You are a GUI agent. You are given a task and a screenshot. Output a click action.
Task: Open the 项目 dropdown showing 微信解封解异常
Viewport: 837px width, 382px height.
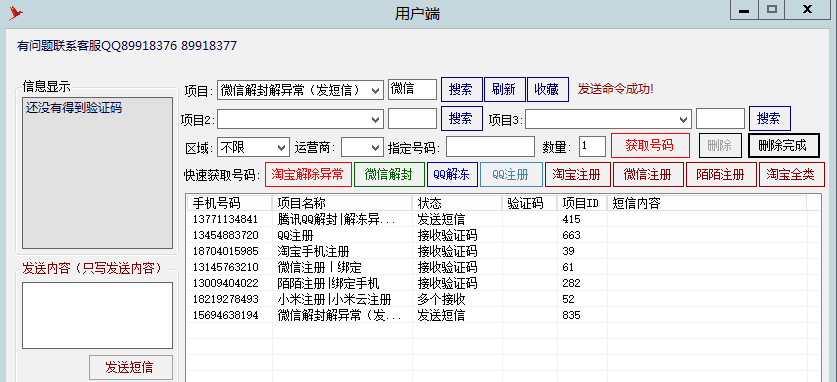click(300, 90)
